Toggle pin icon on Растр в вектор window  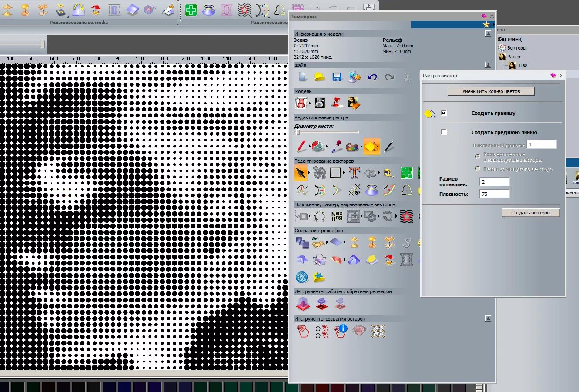click(553, 75)
